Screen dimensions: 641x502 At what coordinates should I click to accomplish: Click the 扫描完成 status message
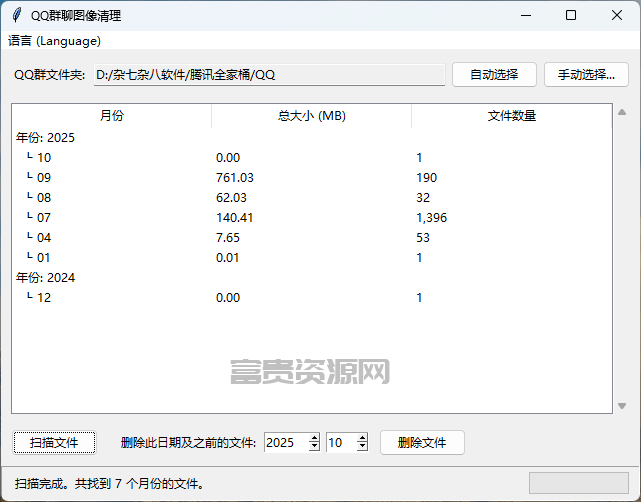(109, 484)
